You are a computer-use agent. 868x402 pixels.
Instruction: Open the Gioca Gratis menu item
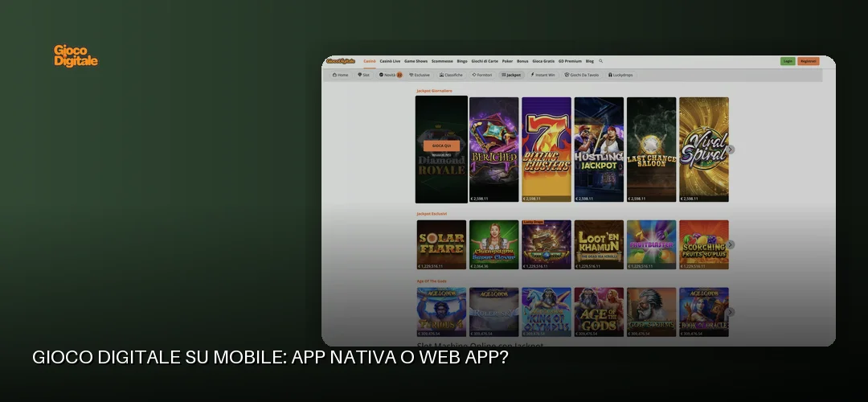coord(543,61)
